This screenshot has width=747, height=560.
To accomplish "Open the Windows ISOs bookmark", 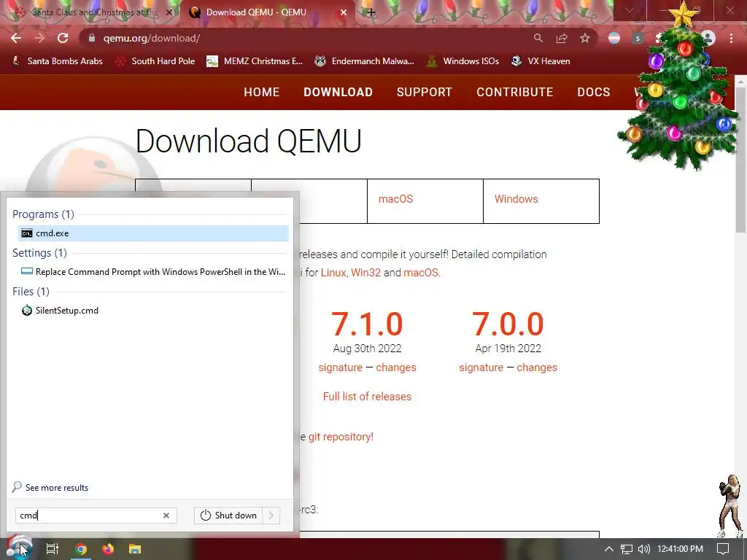I will coord(462,61).
